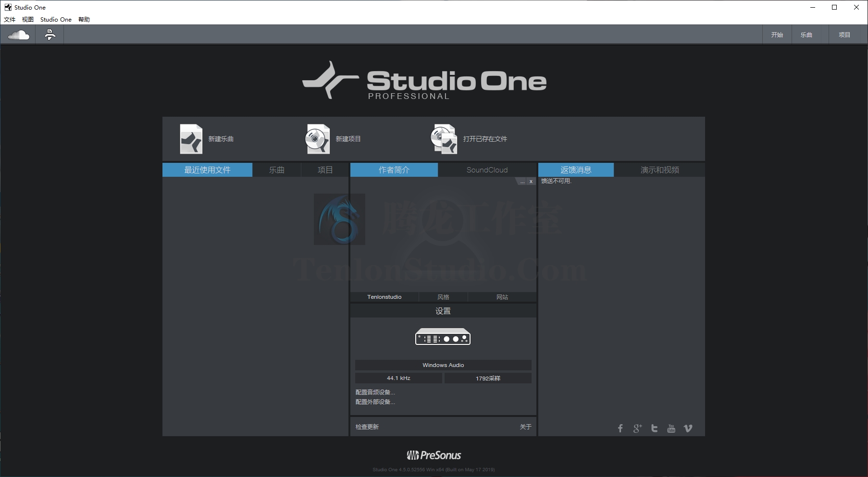Close the artist profile with x button

coord(531,182)
